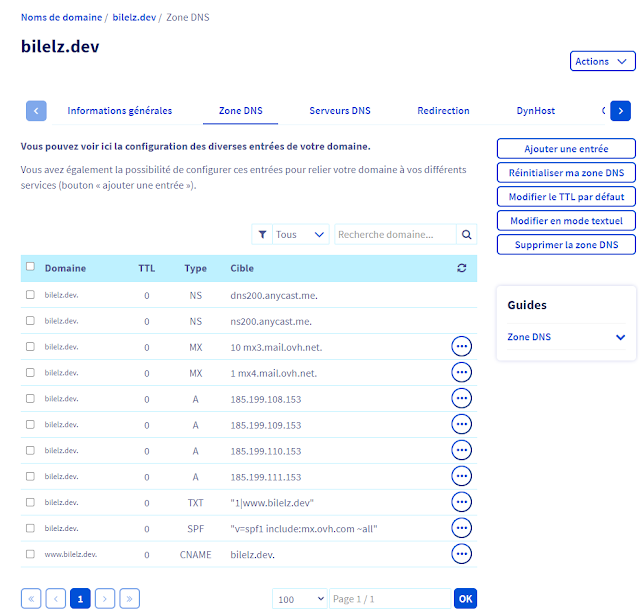
Task: Check the www.bilelz.dev CNAME record
Action: click(30, 554)
